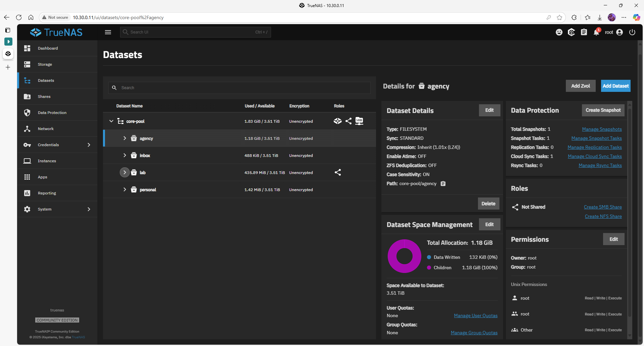Open Manage Snapshots link

tap(602, 129)
